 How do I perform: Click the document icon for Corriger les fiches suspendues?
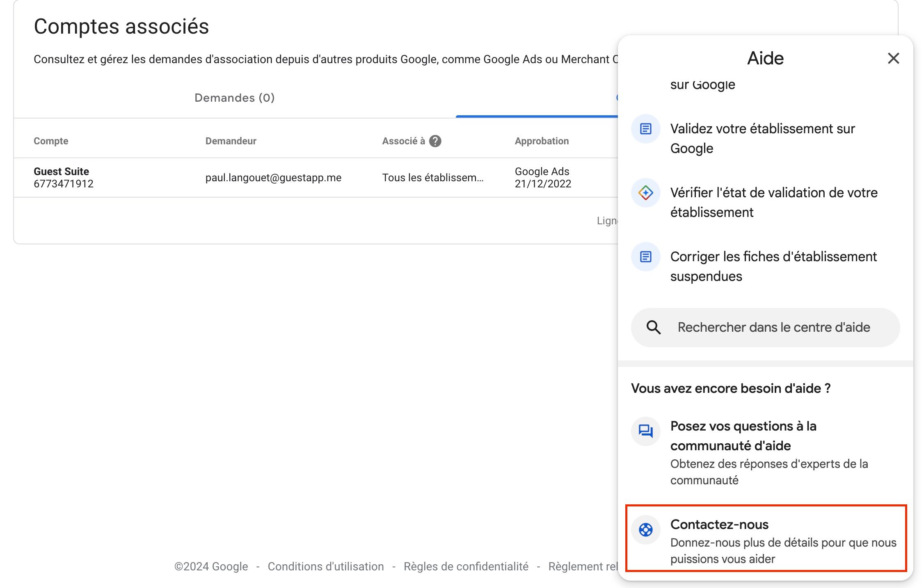point(646,257)
